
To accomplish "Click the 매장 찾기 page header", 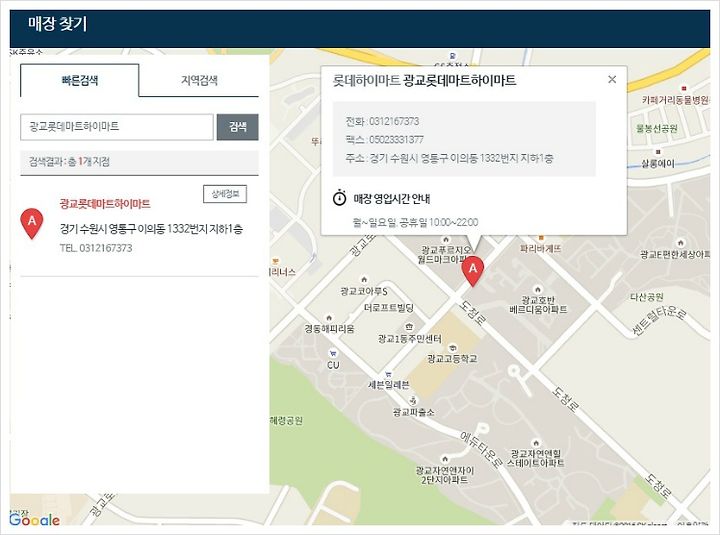I will pyautogui.click(x=57, y=24).
